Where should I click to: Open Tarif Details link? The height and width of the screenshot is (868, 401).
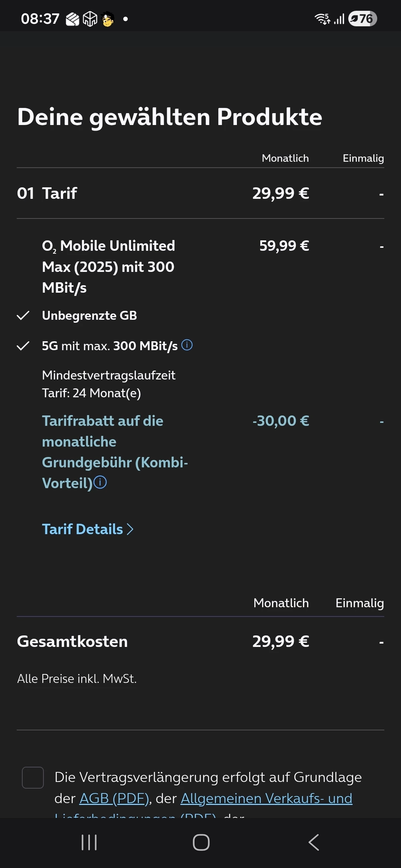(82, 529)
